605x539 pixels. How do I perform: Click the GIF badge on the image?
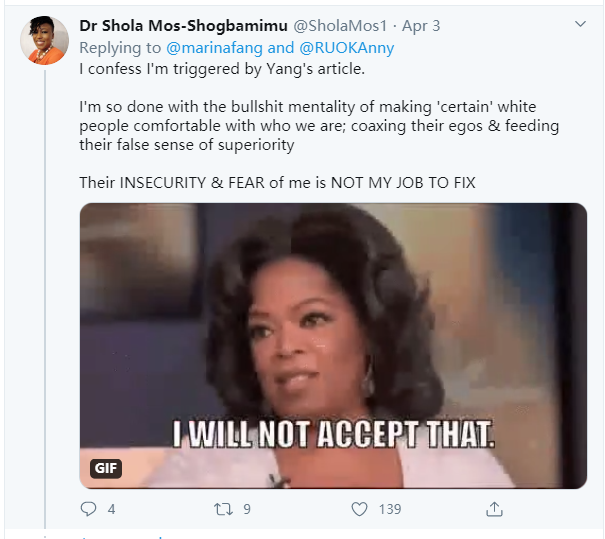click(x=105, y=468)
